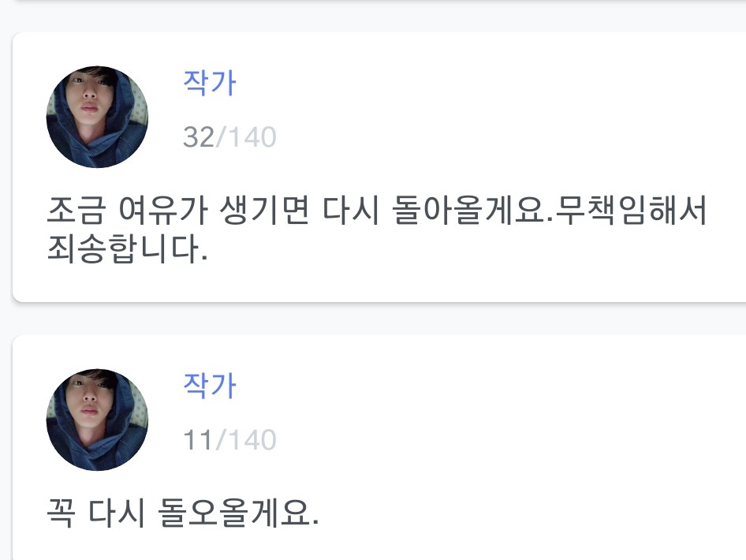Open the 작가 link above the 11/140 counter
Screen dimensions: 746x560
tap(209, 386)
